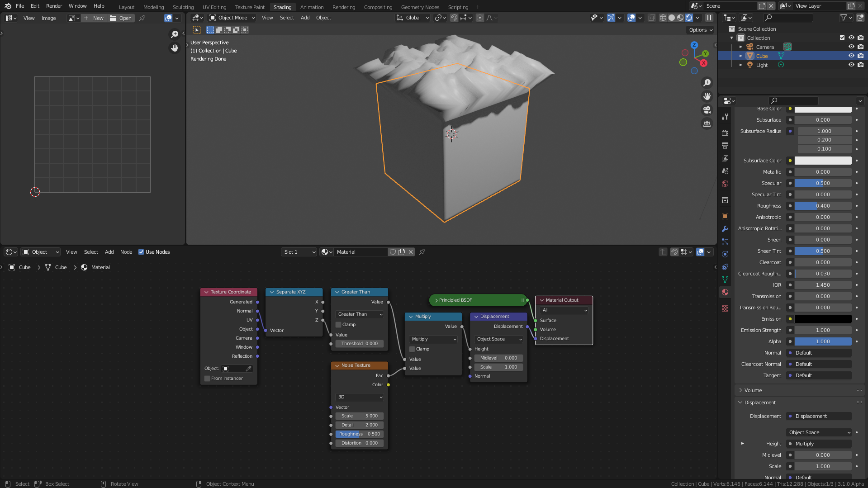Open the Output properties tab
The height and width of the screenshot is (488, 868).
point(725,145)
